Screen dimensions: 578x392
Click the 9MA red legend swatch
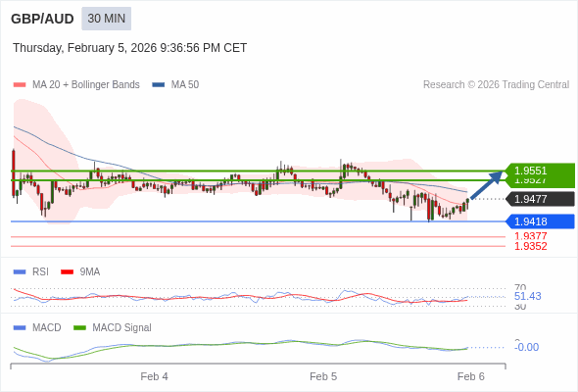click(x=67, y=272)
